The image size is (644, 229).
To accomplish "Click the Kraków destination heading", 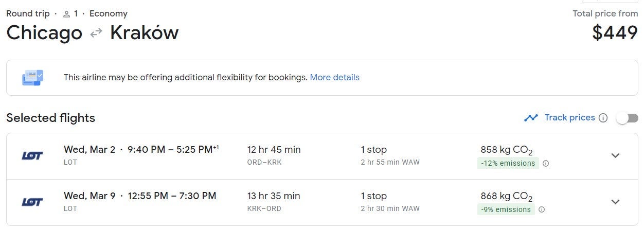I will [x=144, y=33].
